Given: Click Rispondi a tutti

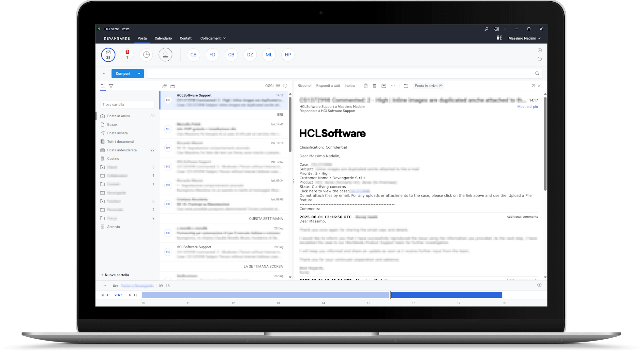Looking at the screenshot, I should click(x=328, y=86).
